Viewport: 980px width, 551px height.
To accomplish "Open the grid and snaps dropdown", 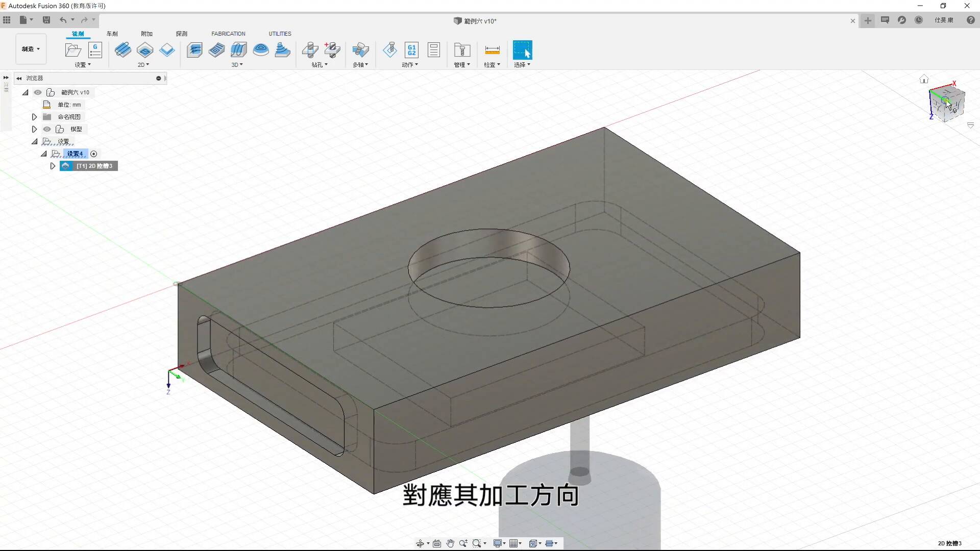I will (x=516, y=543).
